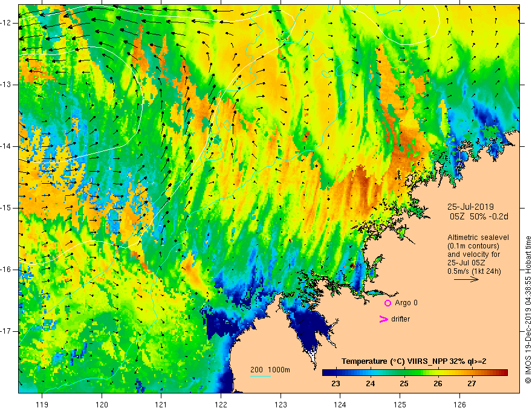Click longitude label 121 on bottom axis
532x411 pixels.
click(161, 404)
